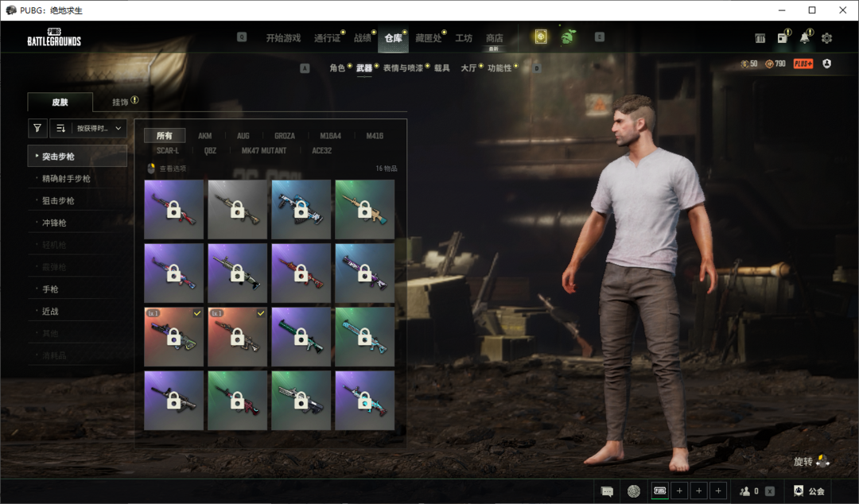Click the mouse icon beside 查看选项
This screenshot has width=859, height=504.
coord(151,169)
